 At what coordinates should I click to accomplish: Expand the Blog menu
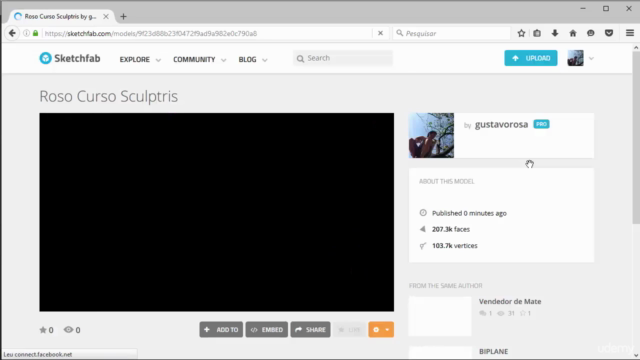tap(253, 60)
